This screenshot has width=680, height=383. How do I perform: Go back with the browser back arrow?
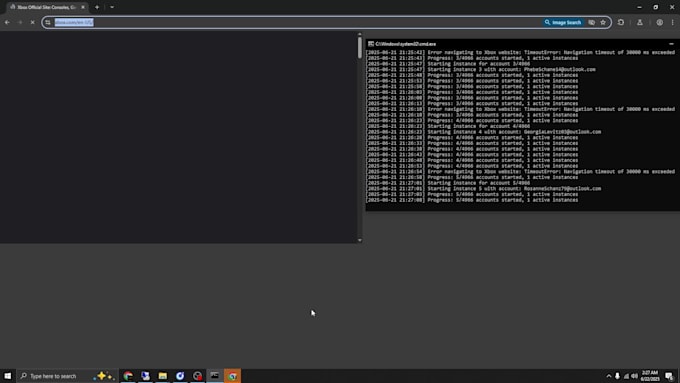click(x=7, y=22)
